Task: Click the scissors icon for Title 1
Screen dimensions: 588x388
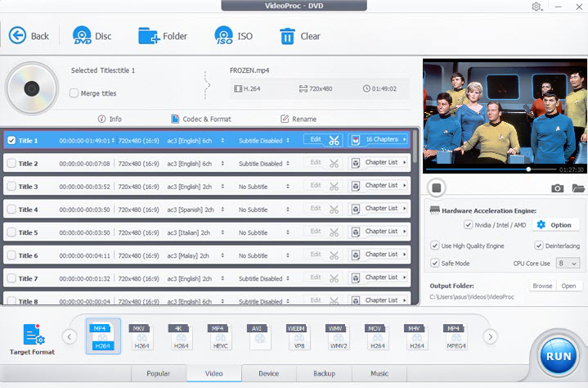Action: pos(334,140)
